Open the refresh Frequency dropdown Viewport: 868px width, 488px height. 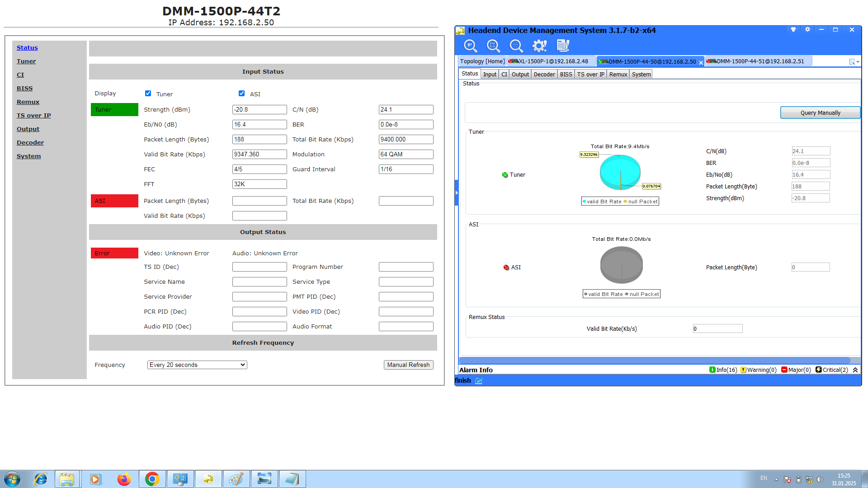point(197,365)
